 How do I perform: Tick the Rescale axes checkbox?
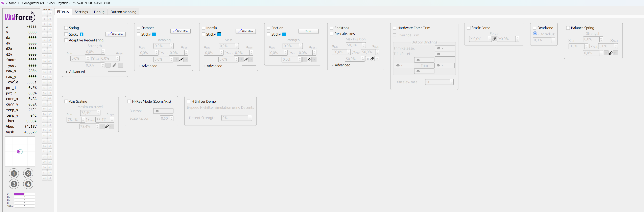tap(332, 34)
